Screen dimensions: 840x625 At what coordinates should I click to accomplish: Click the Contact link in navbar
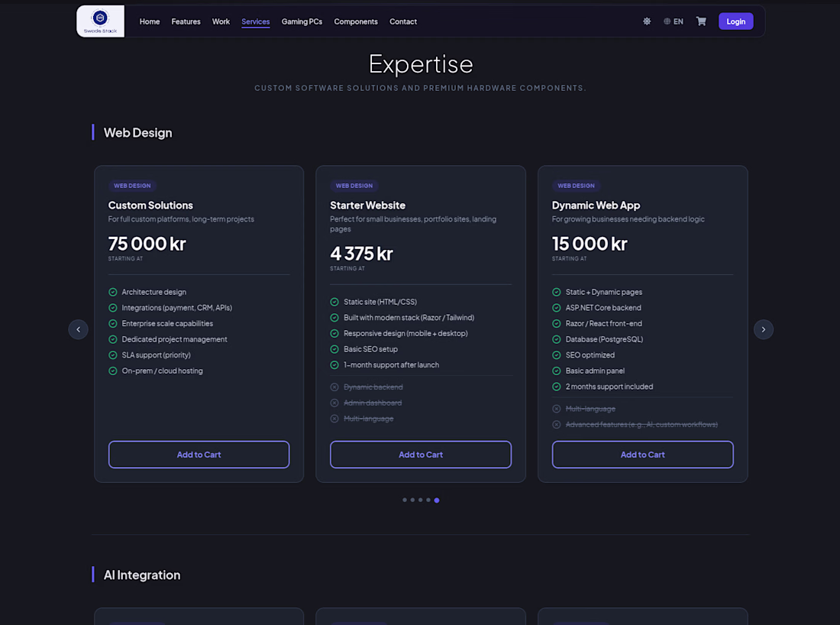(403, 21)
